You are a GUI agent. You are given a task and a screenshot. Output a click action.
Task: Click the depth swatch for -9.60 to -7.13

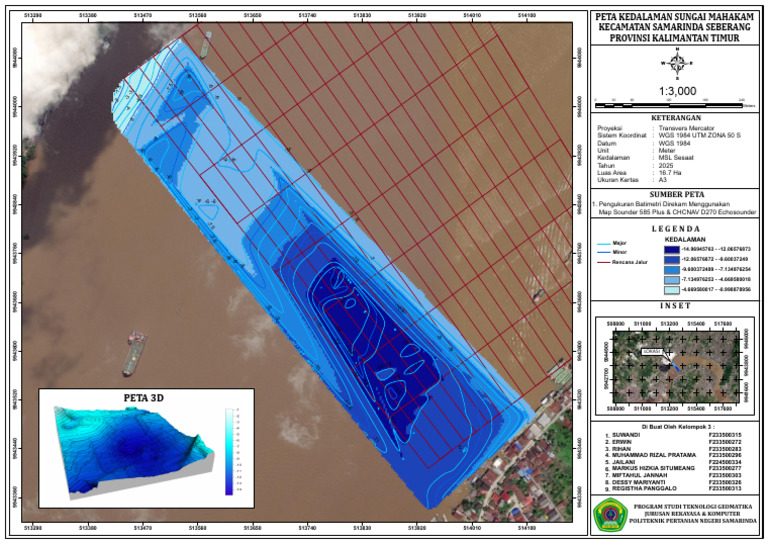pos(672,270)
